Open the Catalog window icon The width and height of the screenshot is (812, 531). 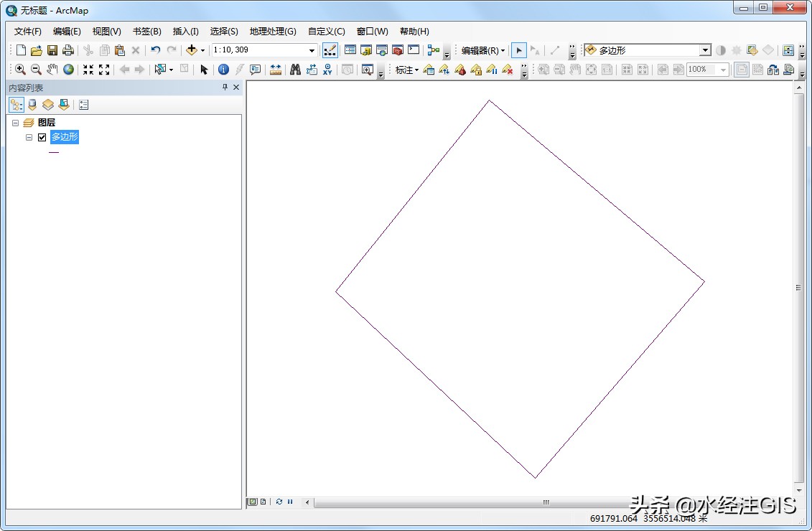366,50
